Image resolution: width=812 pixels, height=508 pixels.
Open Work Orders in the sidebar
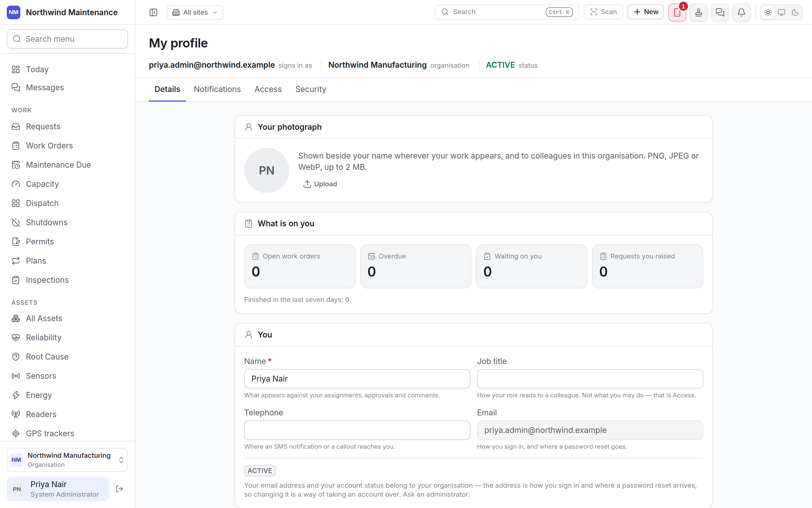pos(67,145)
